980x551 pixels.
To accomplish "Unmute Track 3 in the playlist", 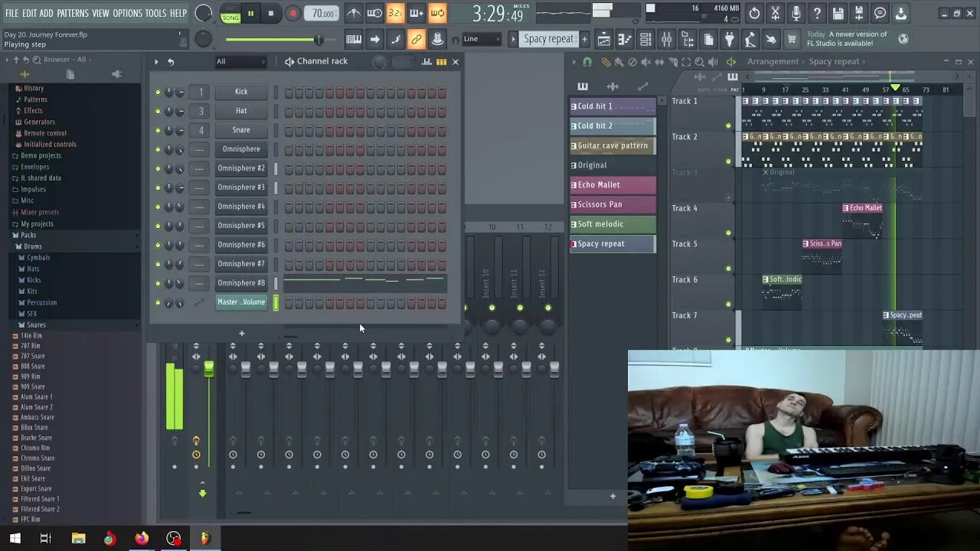I will pos(728,197).
